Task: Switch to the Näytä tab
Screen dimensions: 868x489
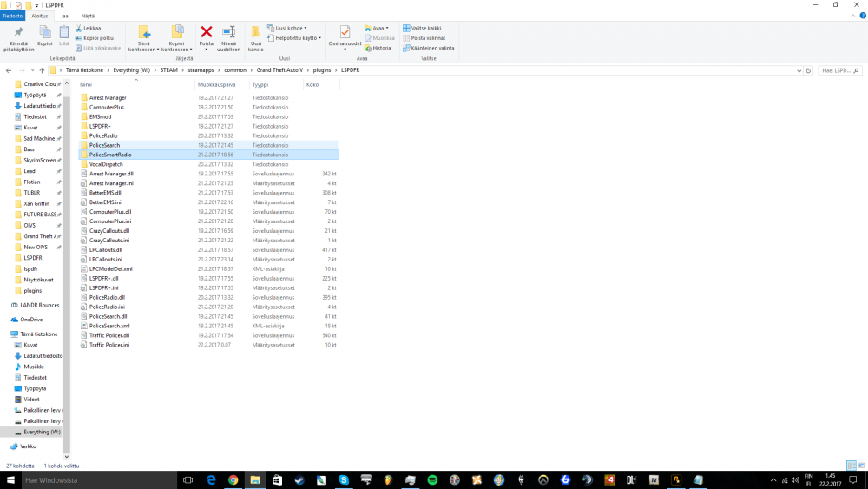Action: [88, 16]
